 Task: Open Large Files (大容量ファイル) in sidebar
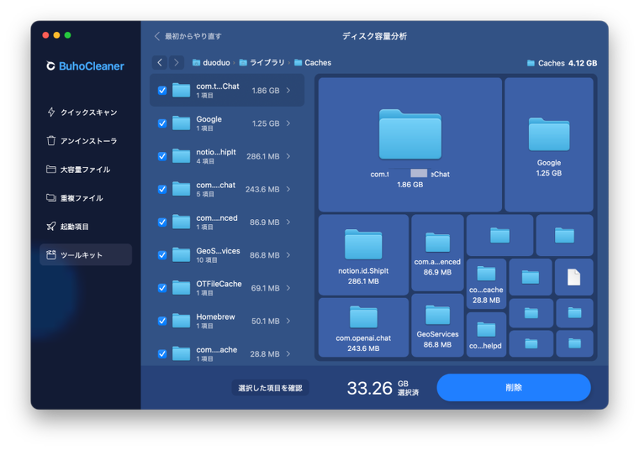pyautogui.click(x=78, y=169)
